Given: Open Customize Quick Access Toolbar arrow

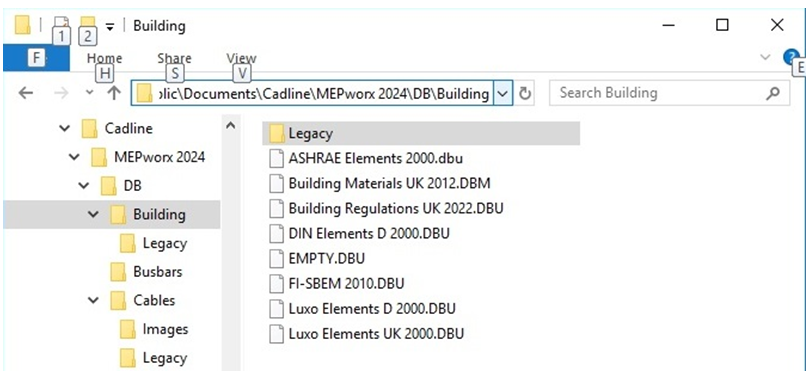Looking at the screenshot, I should (110, 26).
